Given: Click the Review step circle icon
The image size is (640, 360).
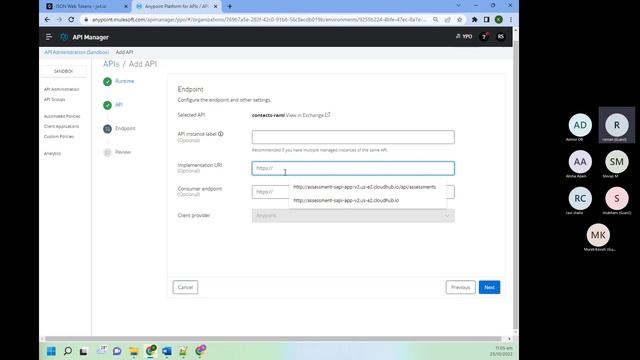Looking at the screenshot, I should [107, 152].
